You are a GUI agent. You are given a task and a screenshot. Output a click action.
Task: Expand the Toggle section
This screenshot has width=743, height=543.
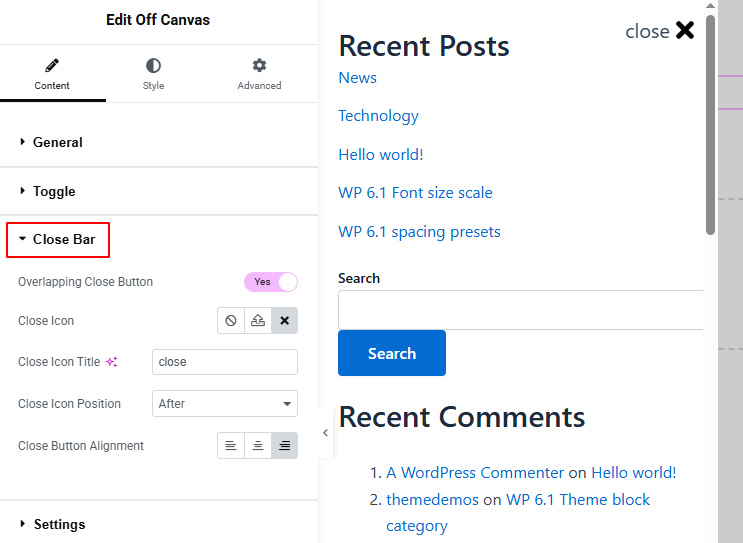pyautogui.click(x=54, y=191)
